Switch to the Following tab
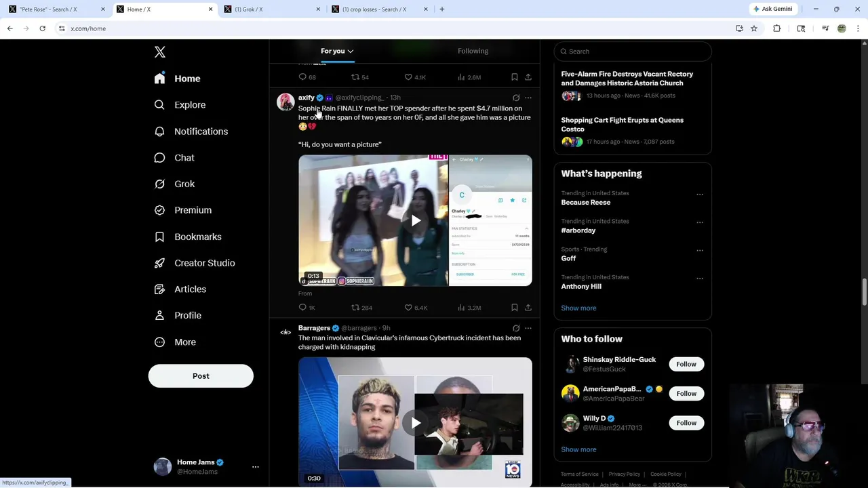Image resolution: width=868 pixels, height=488 pixels. [473, 51]
